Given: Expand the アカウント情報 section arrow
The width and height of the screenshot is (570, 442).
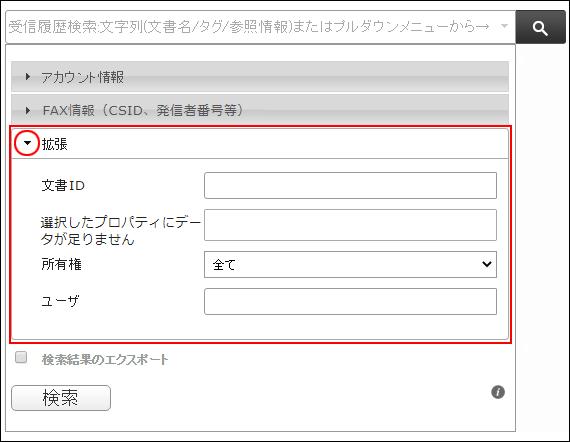Looking at the screenshot, I should pos(28,77).
